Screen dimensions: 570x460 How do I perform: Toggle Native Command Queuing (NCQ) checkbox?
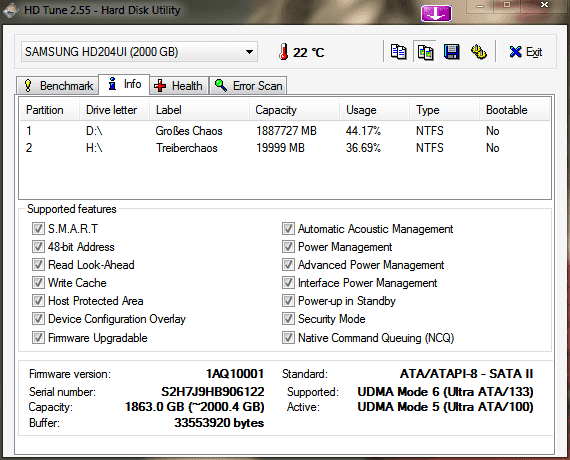pyautogui.click(x=288, y=337)
